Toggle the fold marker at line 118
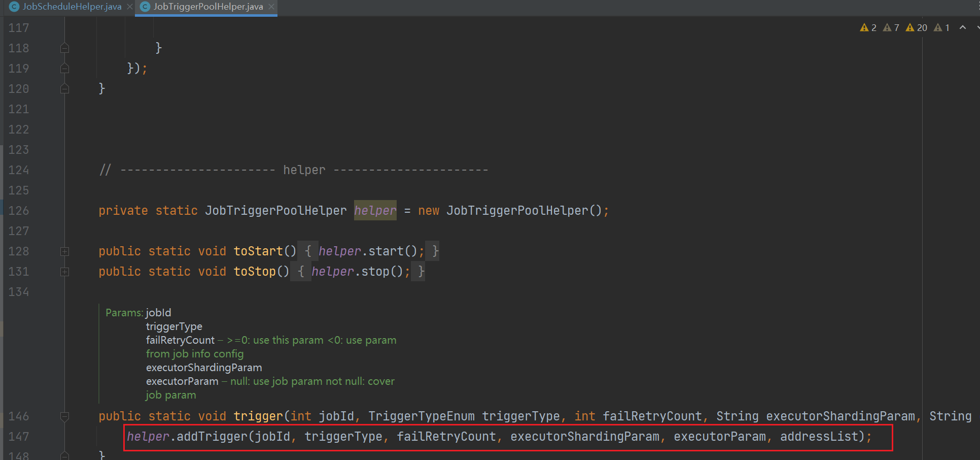Image resolution: width=980 pixels, height=460 pixels. click(x=64, y=48)
